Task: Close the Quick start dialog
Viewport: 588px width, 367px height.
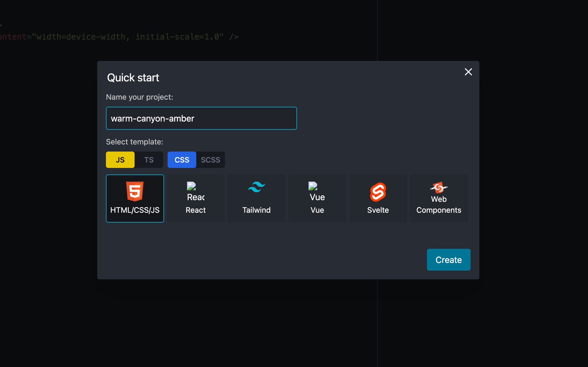Action: point(468,72)
